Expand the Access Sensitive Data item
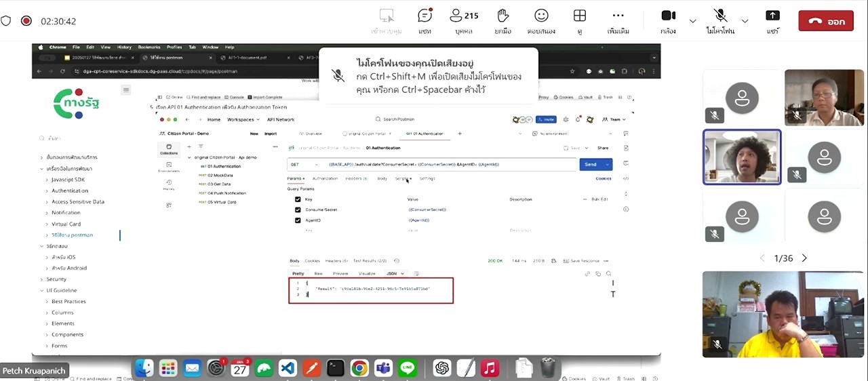This screenshot has height=381, width=868. pos(47,201)
